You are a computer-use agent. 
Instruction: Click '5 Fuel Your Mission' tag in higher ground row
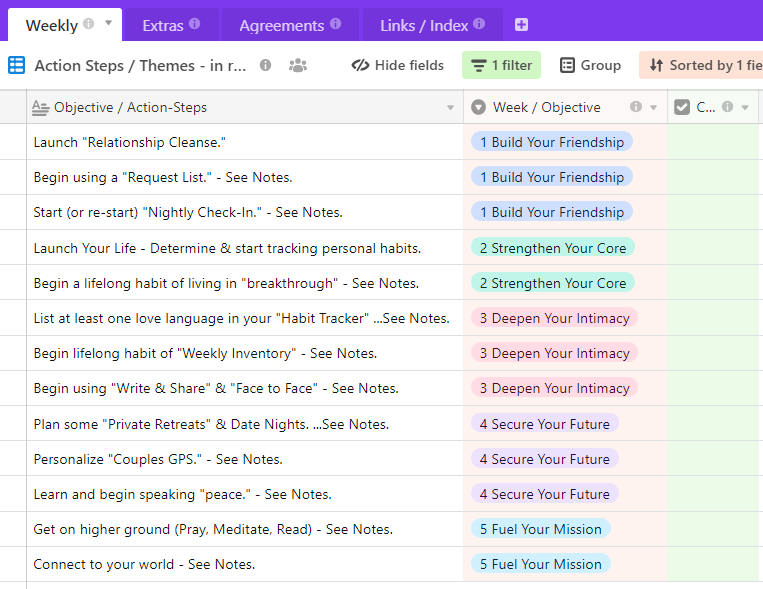pos(541,529)
